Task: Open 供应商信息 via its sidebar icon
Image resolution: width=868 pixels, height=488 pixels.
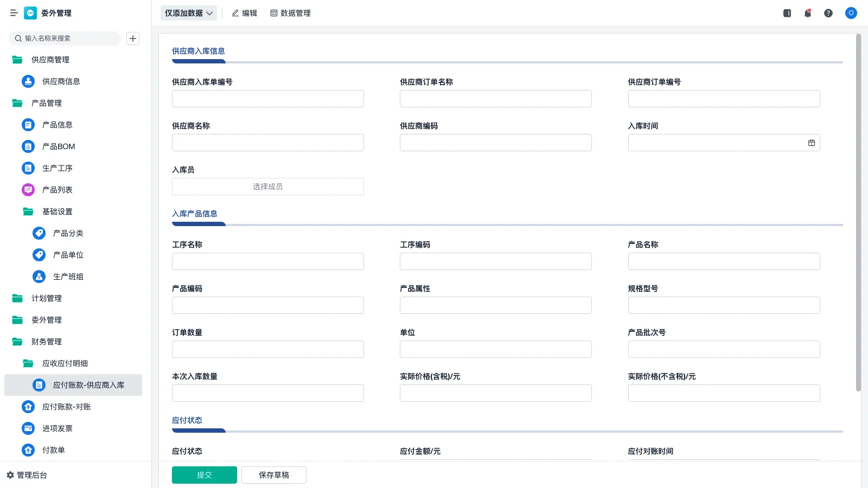Action: (28, 81)
